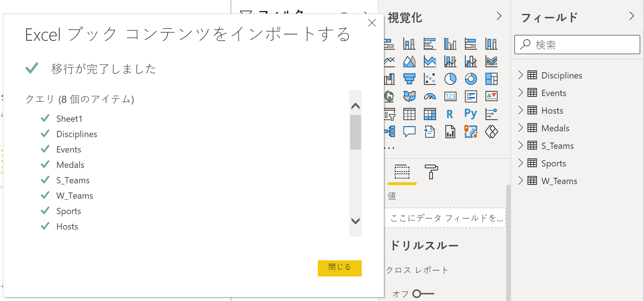Toggle the クロス レポート switch

[x=423, y=294]
